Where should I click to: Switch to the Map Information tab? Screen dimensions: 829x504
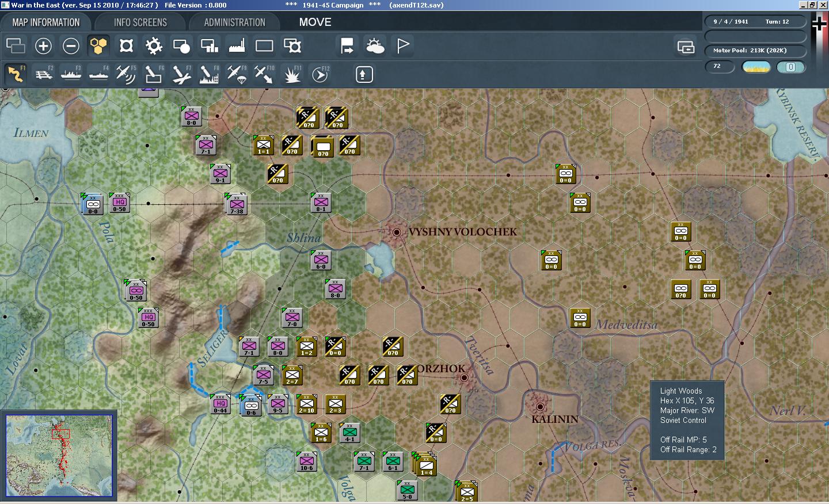coord(46,22)
